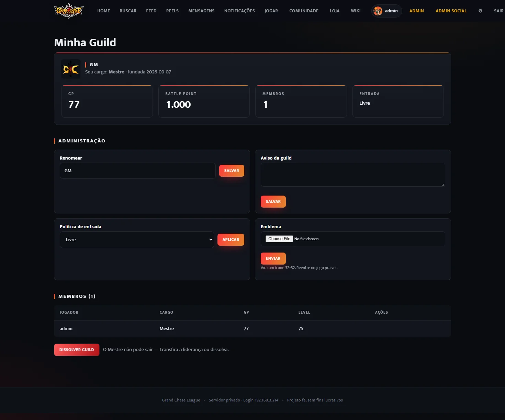
Task: Open the REELS navigation item
Action: click(172, 11)
